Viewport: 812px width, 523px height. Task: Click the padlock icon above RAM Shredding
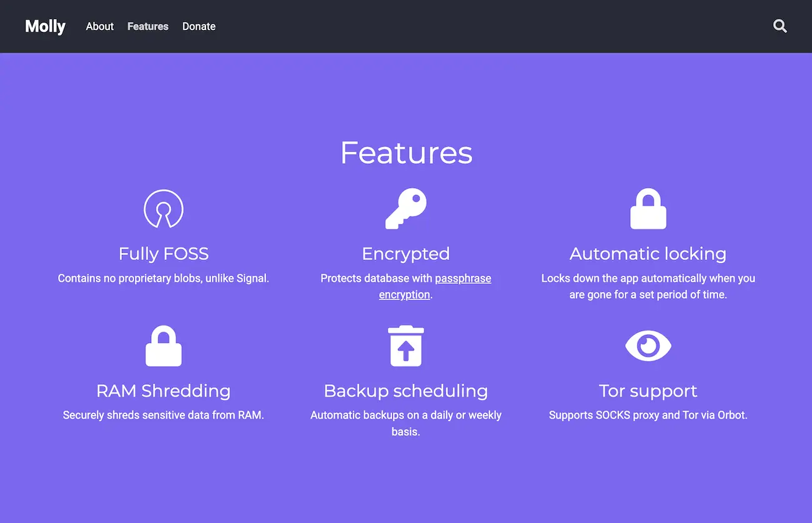point(164,346)
